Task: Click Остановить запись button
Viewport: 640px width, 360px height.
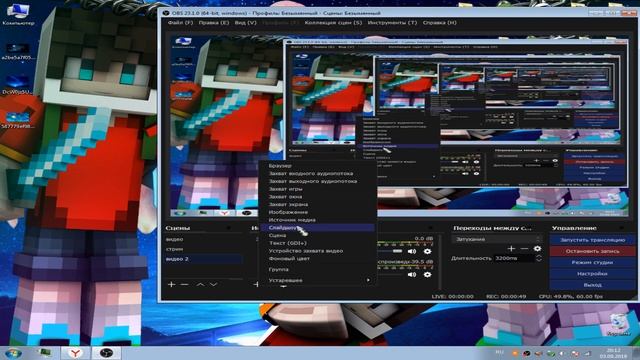Action: pos(592,251)
